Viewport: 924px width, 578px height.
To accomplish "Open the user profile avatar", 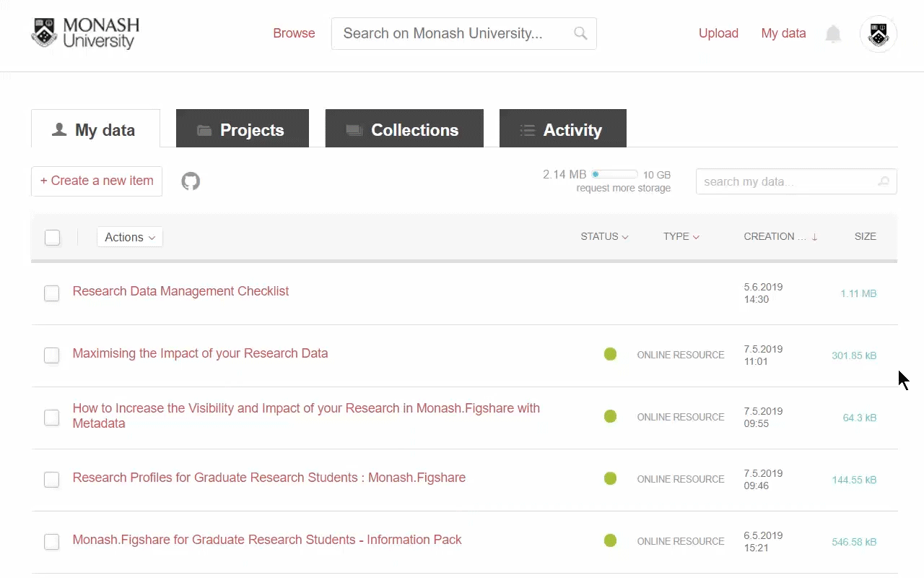I will tap(879, 34).
